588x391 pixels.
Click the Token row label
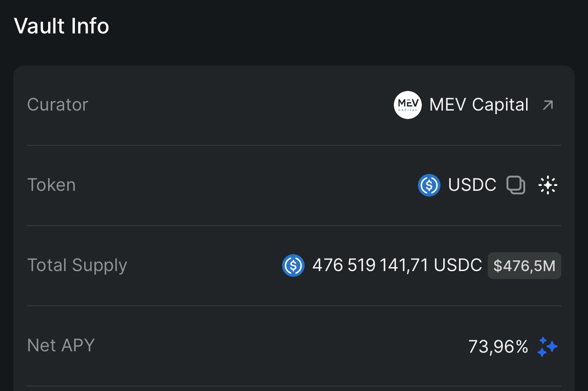click(51, 185)
